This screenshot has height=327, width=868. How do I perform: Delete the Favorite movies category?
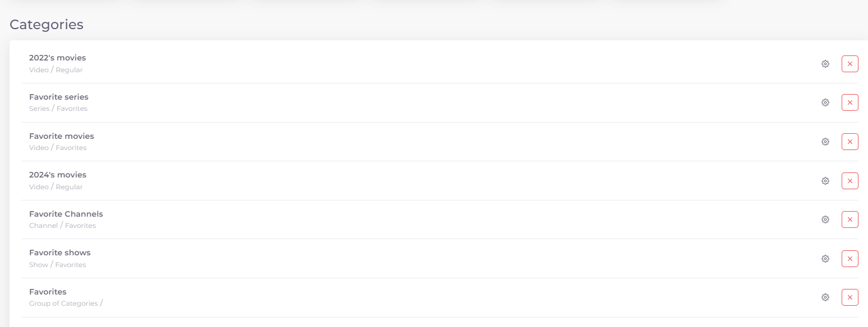pos(850,142)
